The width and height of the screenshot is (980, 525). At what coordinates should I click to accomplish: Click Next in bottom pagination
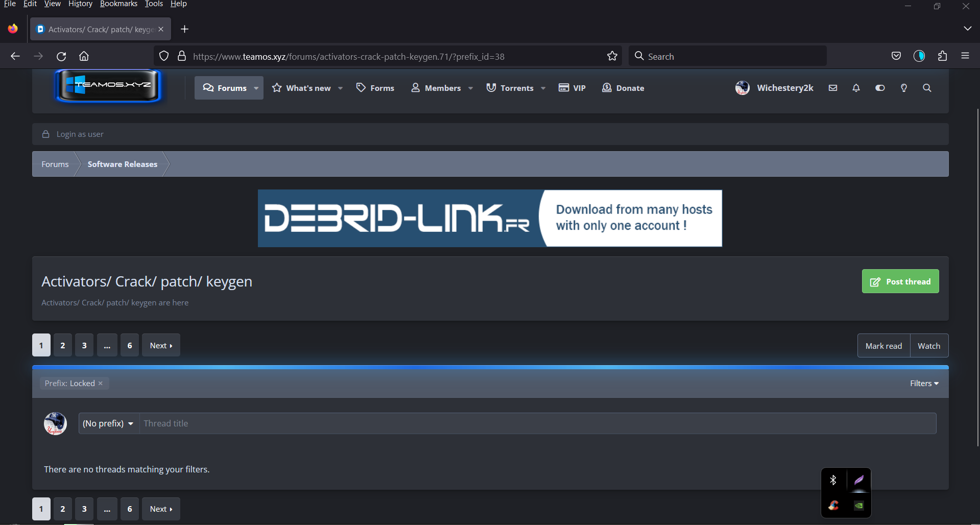click(x=161, y=509)
